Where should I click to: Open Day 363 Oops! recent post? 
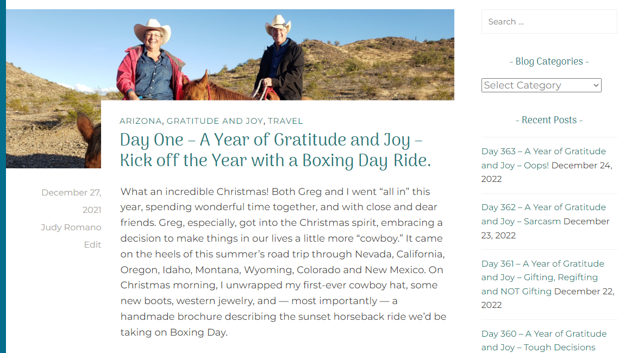pos(543,158)
